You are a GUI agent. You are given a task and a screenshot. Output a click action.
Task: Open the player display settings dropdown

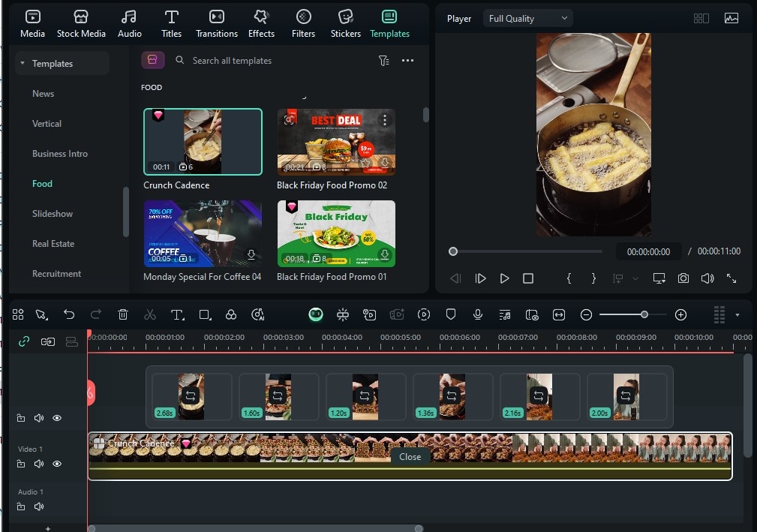(659, 278)
